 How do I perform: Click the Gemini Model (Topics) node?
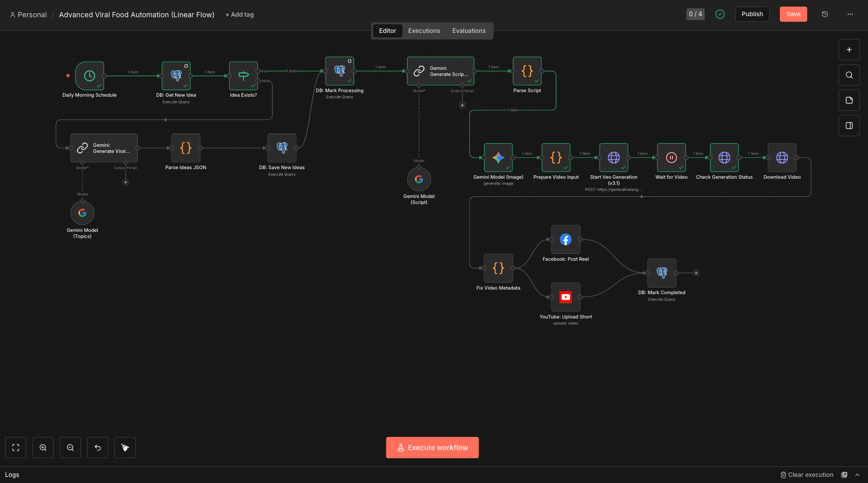point(82,213)
